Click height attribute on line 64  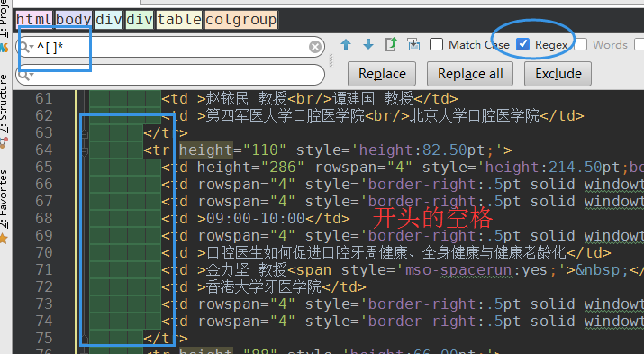pos(206,150)
